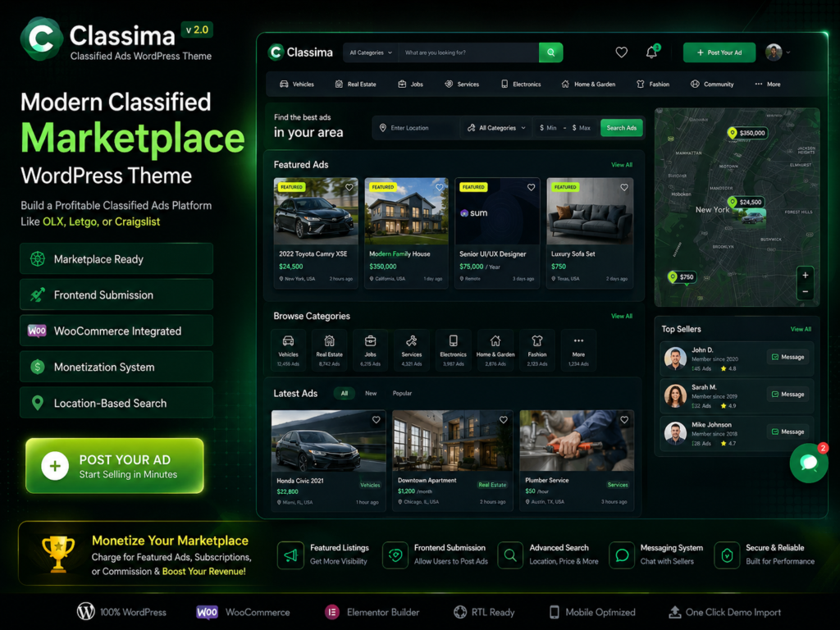Viewport: 840px width, 630px height.
Task: Click the Secure & Reliable shield icon
Action: pyautogui.click(x=727, y=555)
